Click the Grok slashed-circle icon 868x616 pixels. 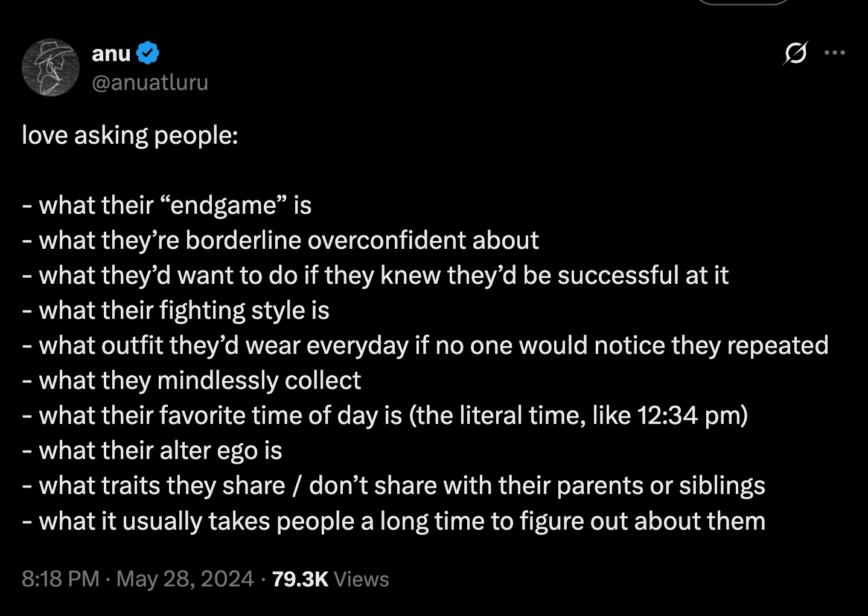click(x=795, y=53)
